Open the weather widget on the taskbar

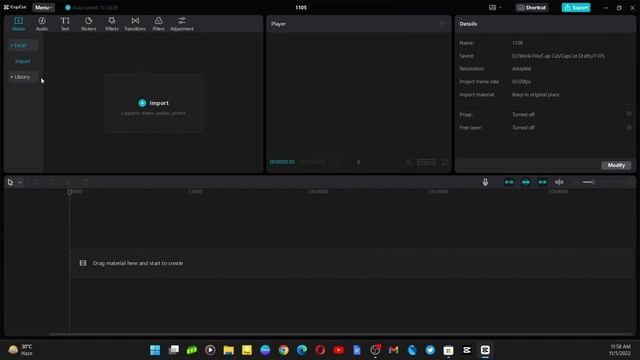coord(20,350)
